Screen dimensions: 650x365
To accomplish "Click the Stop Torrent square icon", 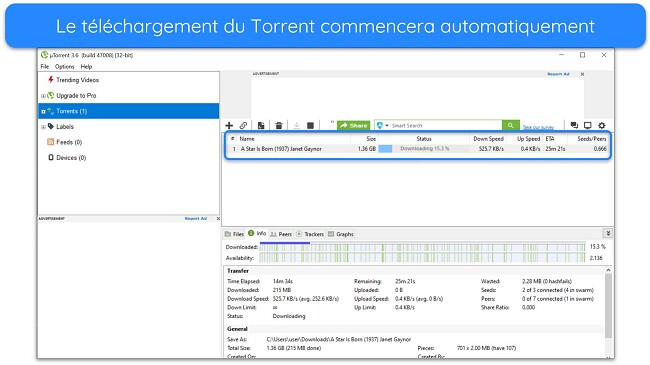I will click(x=310, y=125).
